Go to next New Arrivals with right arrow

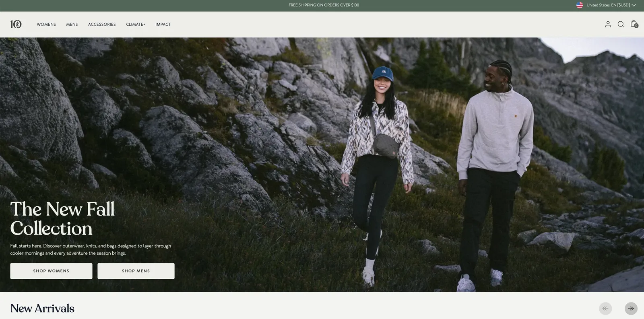point(631,309)
